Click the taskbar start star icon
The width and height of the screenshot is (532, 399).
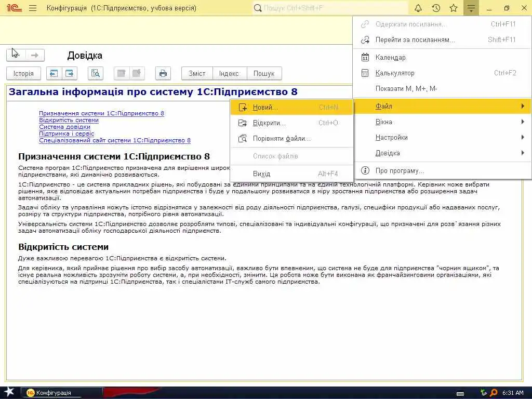point(9,392)
